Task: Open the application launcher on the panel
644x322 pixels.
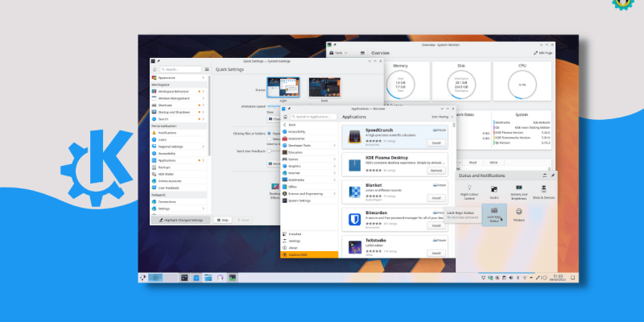Action: tap(142, 278)
